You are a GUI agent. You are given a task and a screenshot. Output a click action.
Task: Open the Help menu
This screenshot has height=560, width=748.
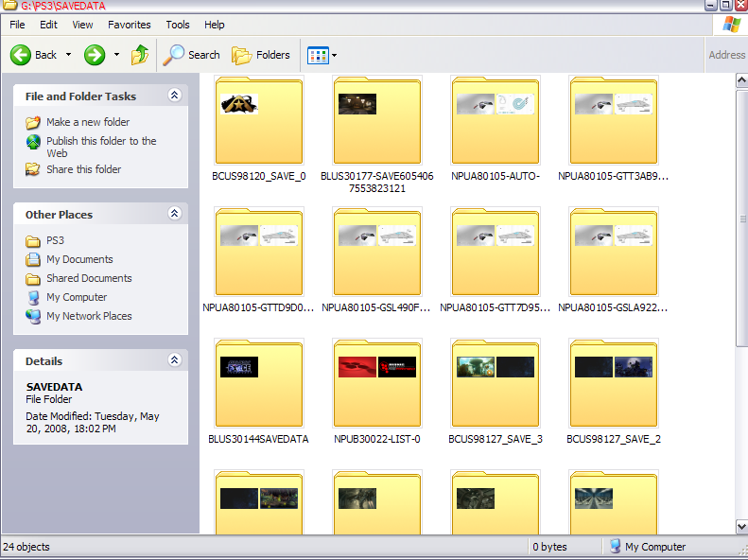[x=215, y=25]
